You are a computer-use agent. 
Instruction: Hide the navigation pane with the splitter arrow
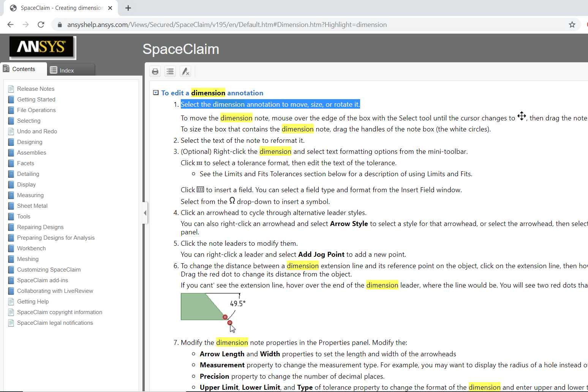coord(145,213)
